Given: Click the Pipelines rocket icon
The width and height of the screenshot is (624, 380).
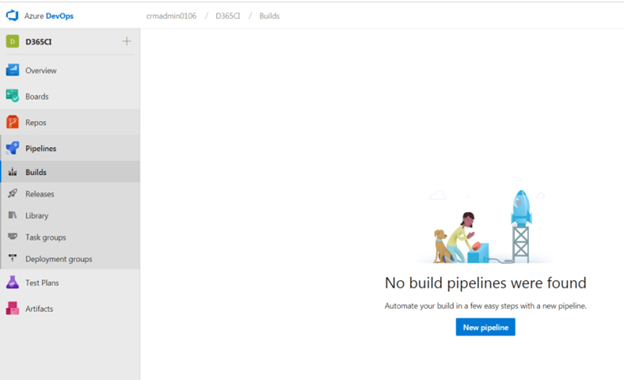Looking at the screenshot, I should 12,148.
